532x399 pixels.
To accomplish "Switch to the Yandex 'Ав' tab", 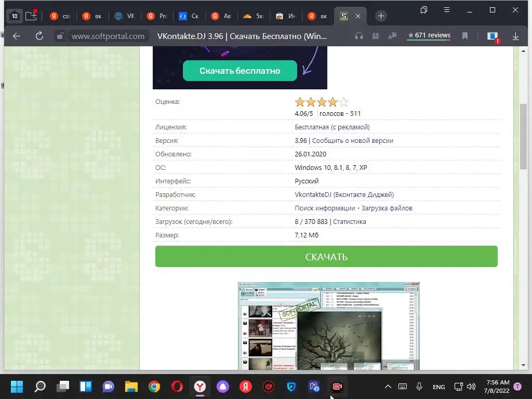I will pos(221,16).
